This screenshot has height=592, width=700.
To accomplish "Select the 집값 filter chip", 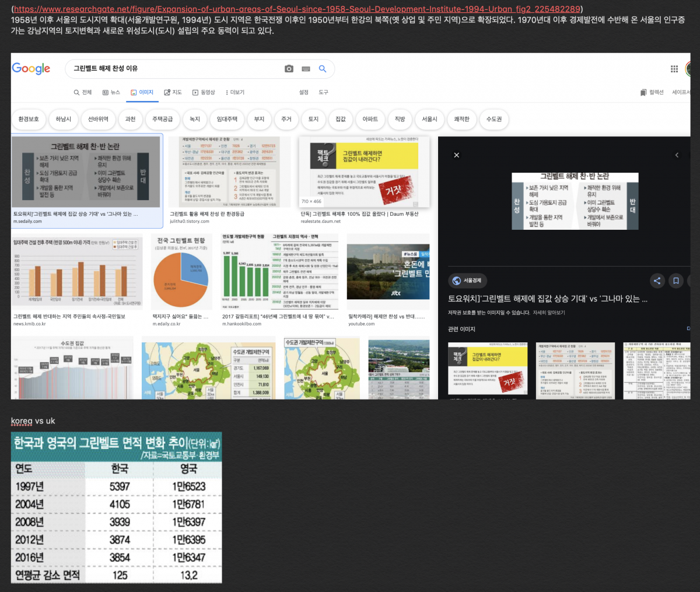I will pyautogui.click(x=341, y=119).
